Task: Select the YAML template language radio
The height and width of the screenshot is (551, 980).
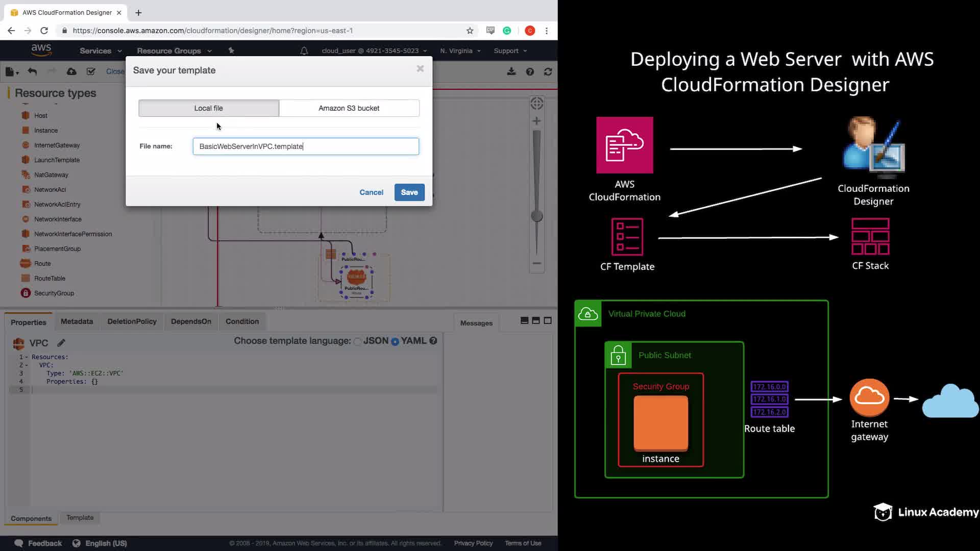Action: 395,341
